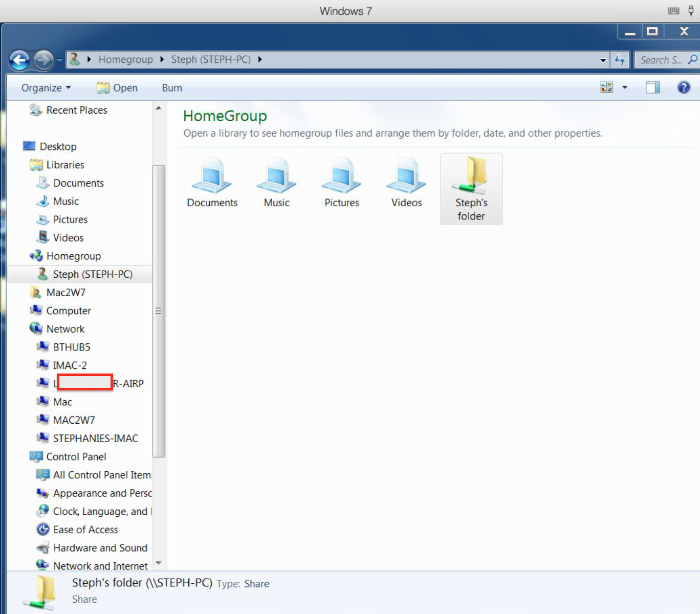Select Network in the navigation pane
The height and width of the screenshot is (614, 700).
pyautogui.click(x=57, y=329)
